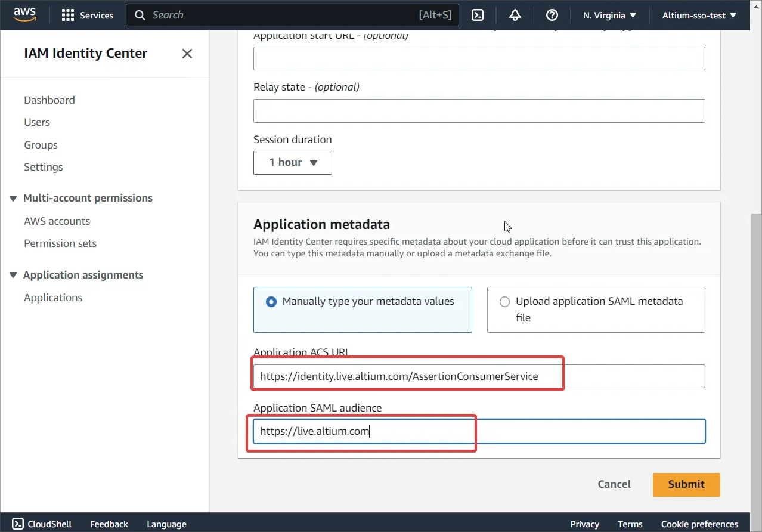Viewport: 762px width, 532px height.
Task: Click the search magnifier icon
Action: pyautogui.click(x=140, y=16)
